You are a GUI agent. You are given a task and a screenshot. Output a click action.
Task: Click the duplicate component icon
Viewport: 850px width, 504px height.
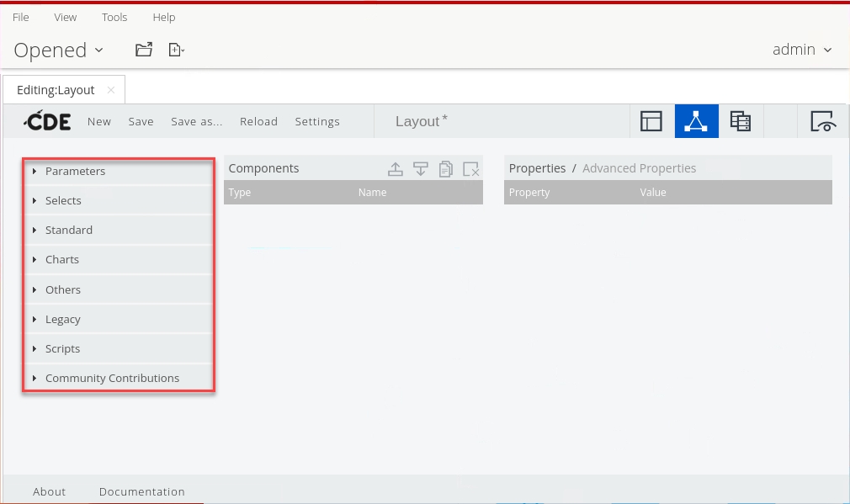point(446,169)
